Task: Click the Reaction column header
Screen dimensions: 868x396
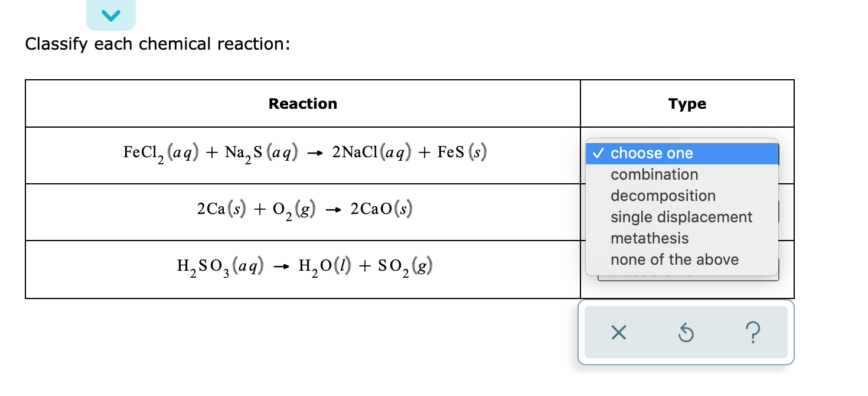Action: (303, 103)
